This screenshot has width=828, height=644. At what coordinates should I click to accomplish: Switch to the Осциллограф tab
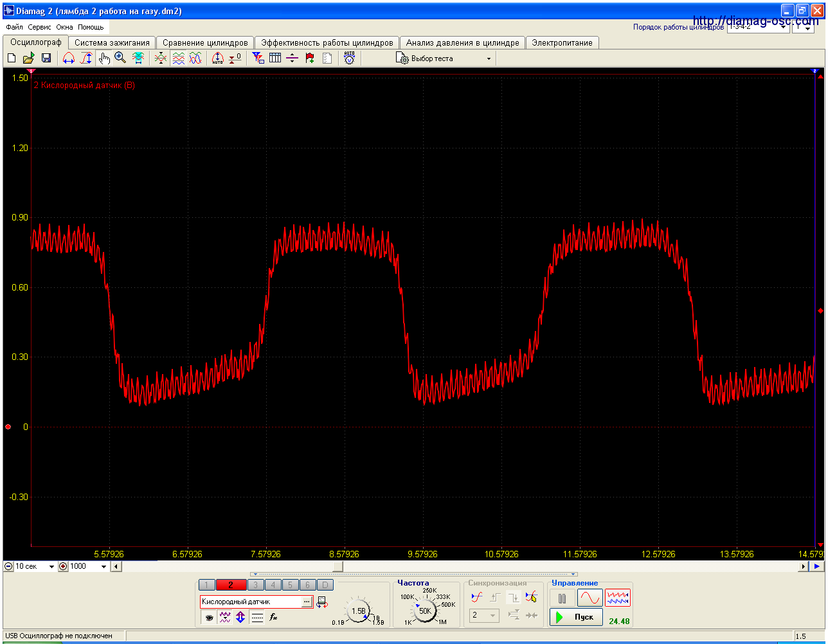click(36, 42)
